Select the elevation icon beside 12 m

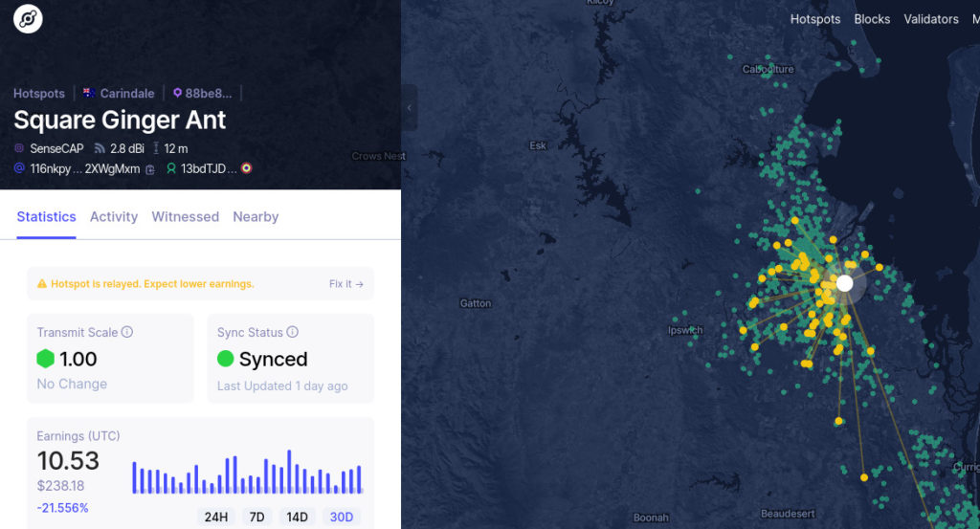156,148
